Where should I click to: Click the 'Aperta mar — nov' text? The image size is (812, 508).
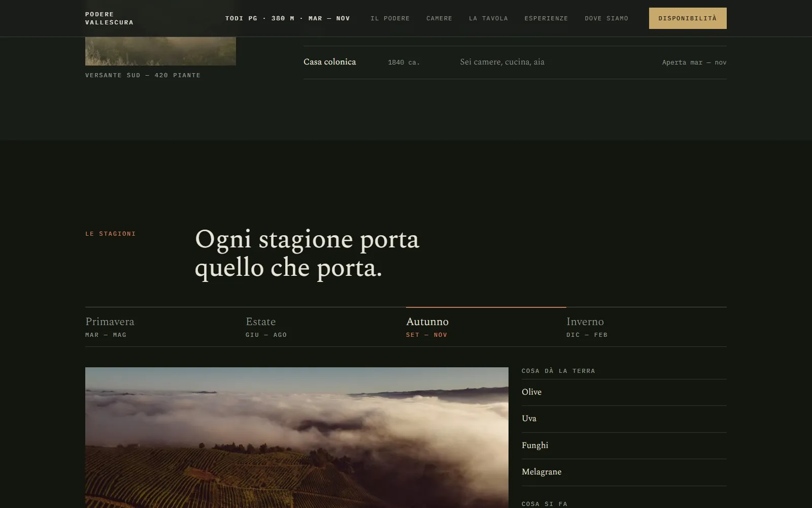point(694,62)
